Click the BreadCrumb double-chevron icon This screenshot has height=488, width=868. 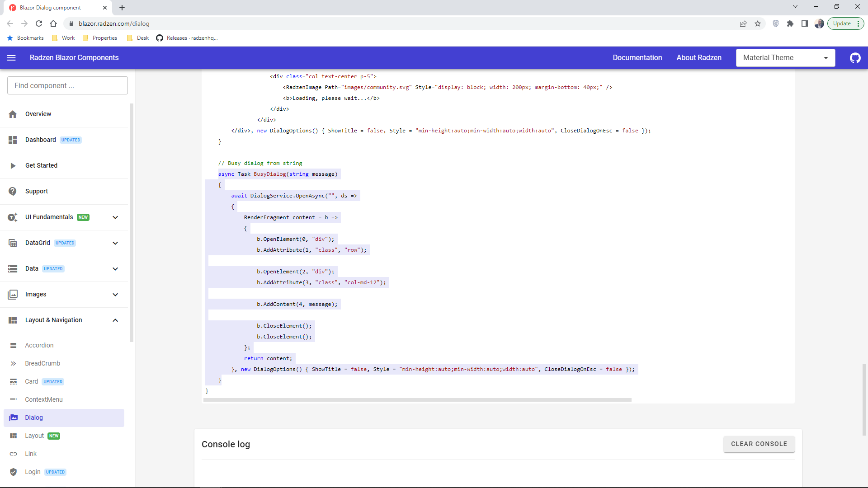14,364
